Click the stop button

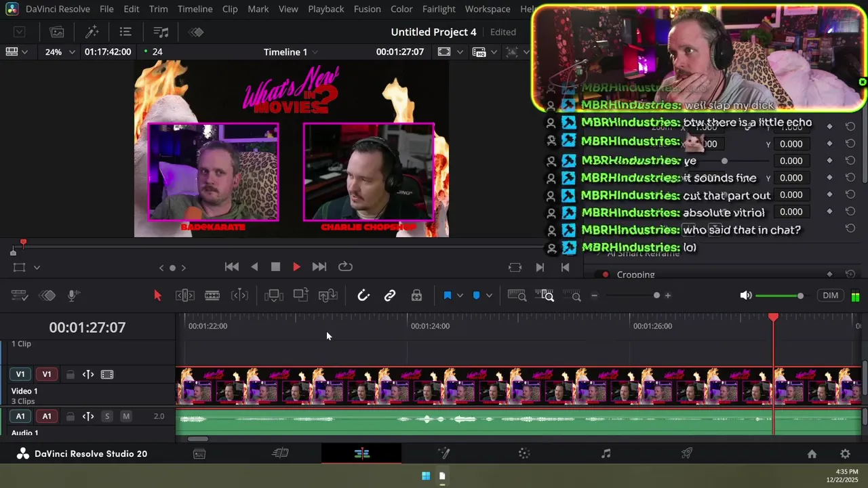(275, 267)
